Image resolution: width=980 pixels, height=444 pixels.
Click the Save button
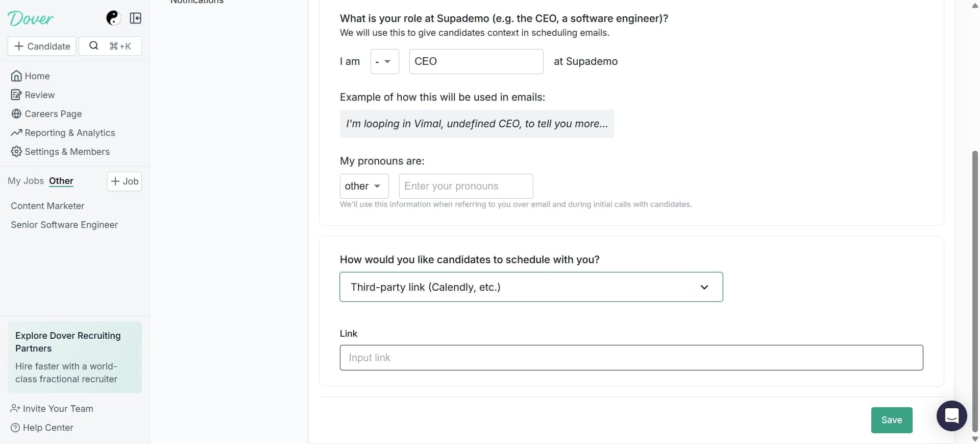tap(891, 419)
